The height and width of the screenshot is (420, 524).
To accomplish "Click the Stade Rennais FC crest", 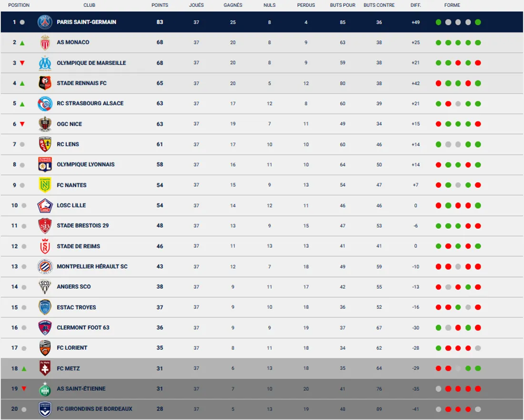I will [45, 83].
